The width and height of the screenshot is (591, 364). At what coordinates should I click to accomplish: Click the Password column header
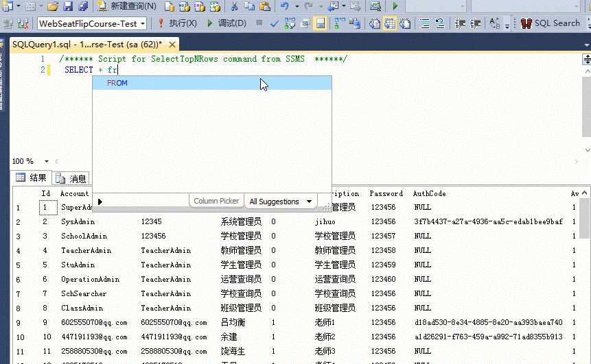click(386, 193)
